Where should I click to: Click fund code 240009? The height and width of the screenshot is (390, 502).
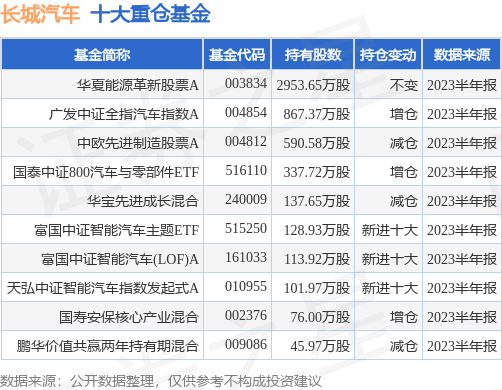246,199
